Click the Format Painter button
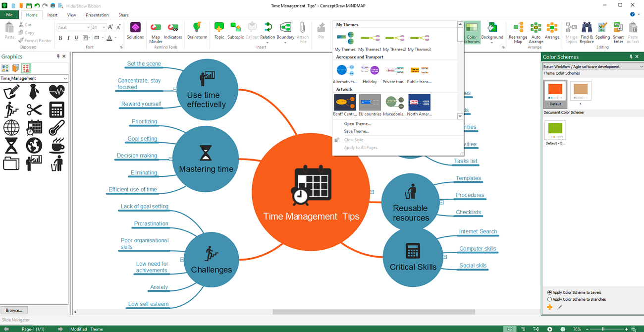This screenshot has width=644, height=332. click(34, 41)
